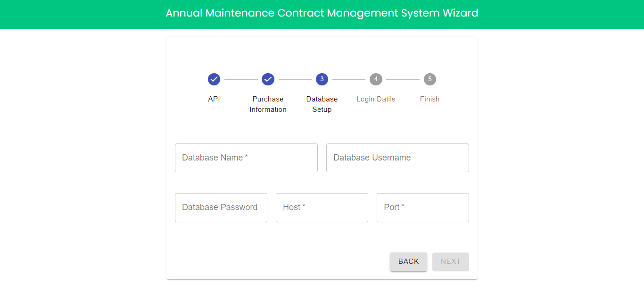644x295 pixels.
Task: Click the wizard header title text
Action: 322,13
